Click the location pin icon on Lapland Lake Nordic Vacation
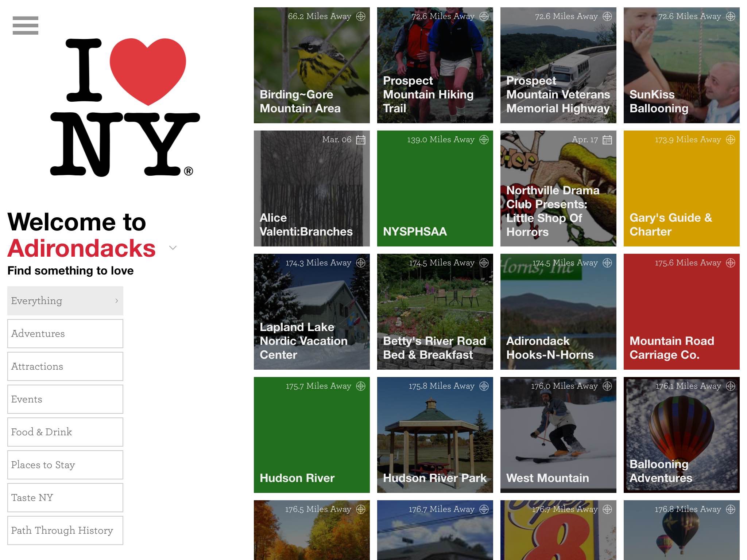747x560 pixels. (362, 262)
